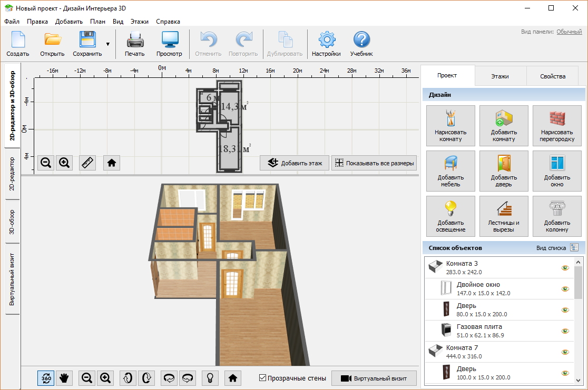Choose Add door in the design panel
The width and height of the screenshot is (588, 390).
pos(504,171)
